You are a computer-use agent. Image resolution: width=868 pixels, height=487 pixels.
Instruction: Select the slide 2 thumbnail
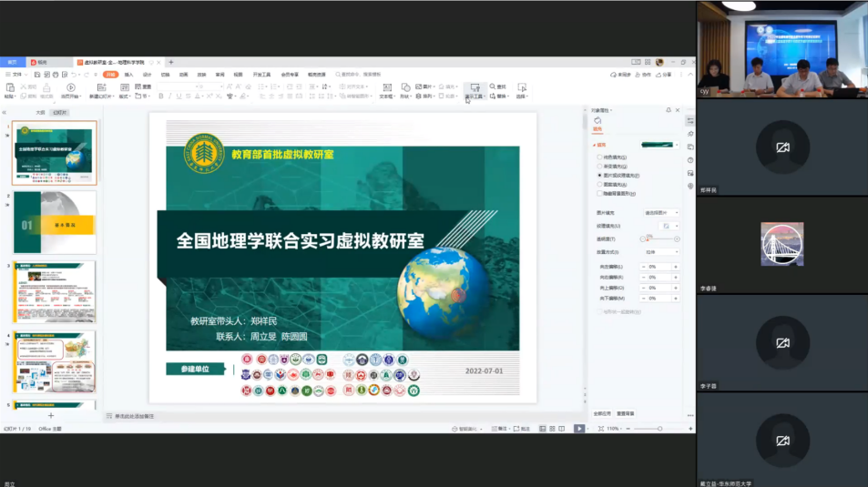pos(55,222)
